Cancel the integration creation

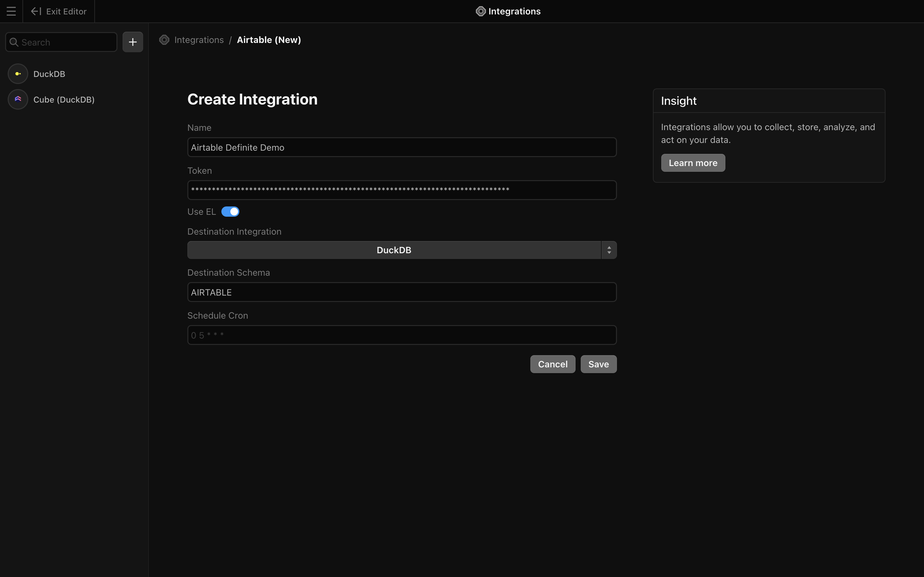552,364
